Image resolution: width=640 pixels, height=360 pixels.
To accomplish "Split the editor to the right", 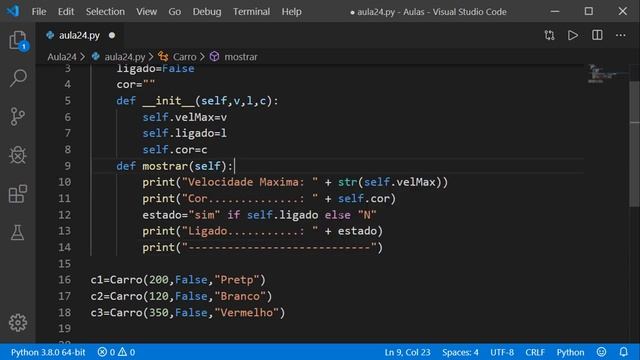I will coord(597,35).
